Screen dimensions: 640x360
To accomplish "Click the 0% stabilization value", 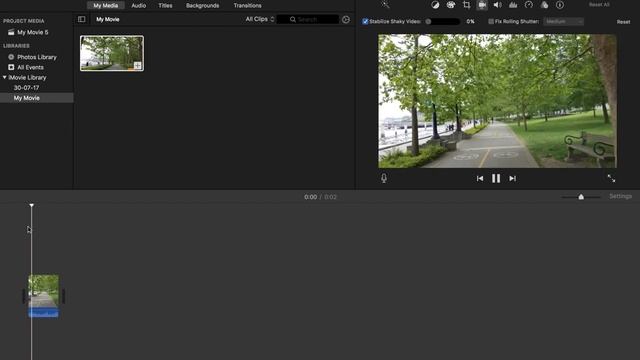I will tap(471, 21).
